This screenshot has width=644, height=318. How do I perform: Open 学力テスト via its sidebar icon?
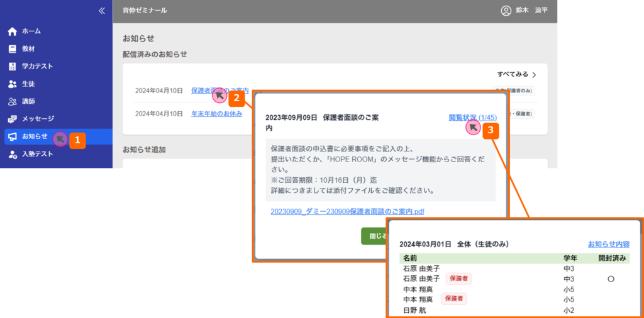tap(12, 67)
